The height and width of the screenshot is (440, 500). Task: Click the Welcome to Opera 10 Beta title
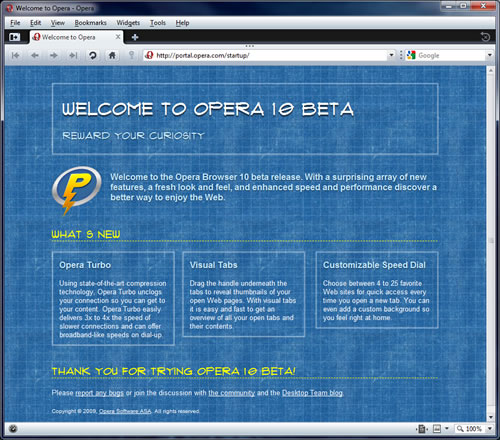(x=208, y=109)
